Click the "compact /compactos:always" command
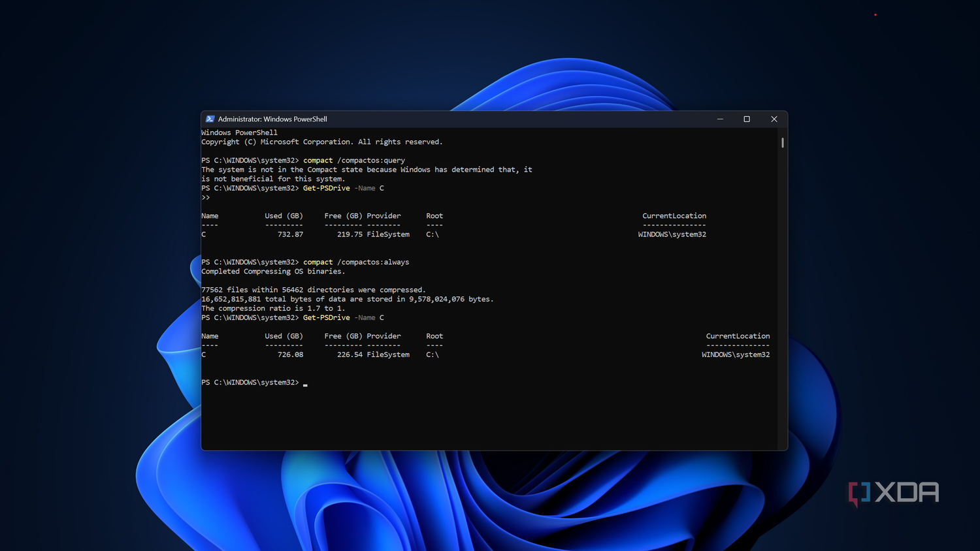 coord(356,262)
